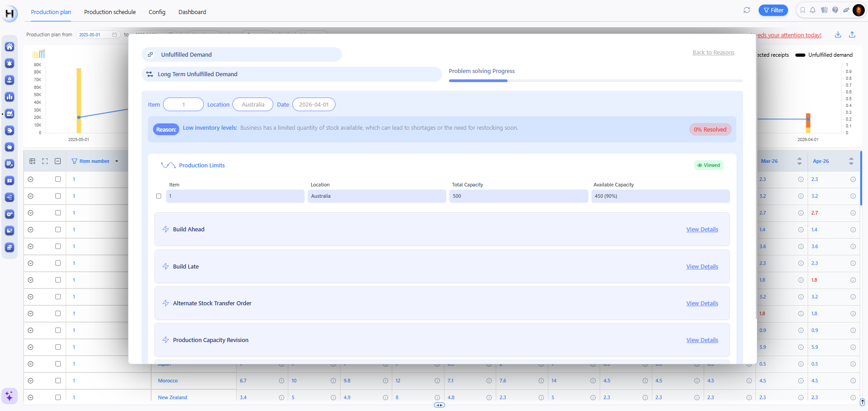
Task: Click the Back to Reasons link
Action: tap(713, 53)
